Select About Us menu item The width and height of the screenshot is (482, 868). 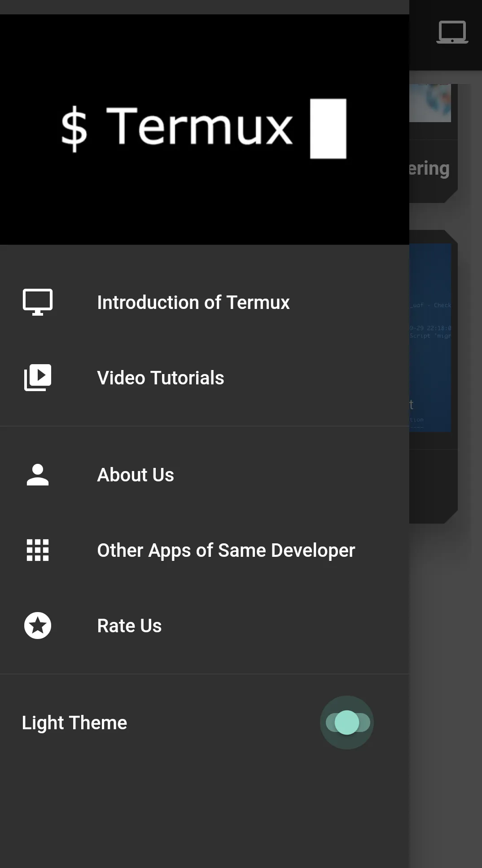[x=205, y=475]
